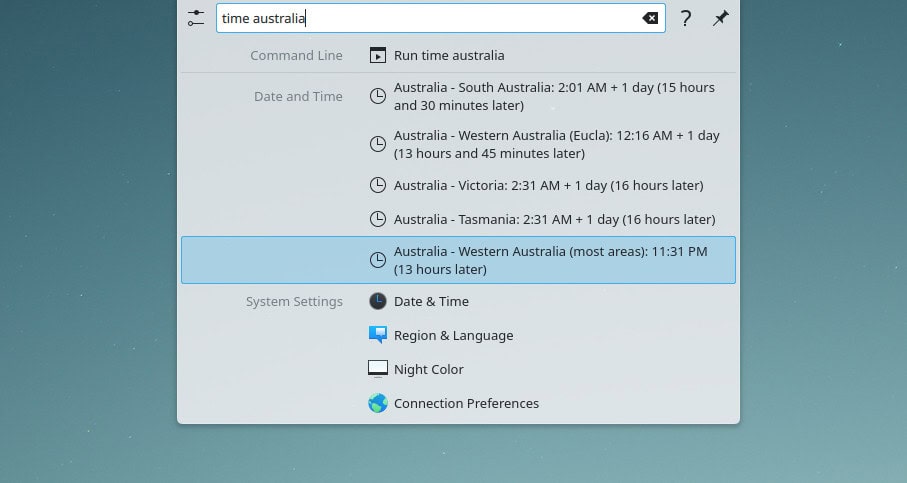Click the clock icon next to Tasmania
Image resolution: width=907 pixels, height=483 pixels.
coord(377,219)
